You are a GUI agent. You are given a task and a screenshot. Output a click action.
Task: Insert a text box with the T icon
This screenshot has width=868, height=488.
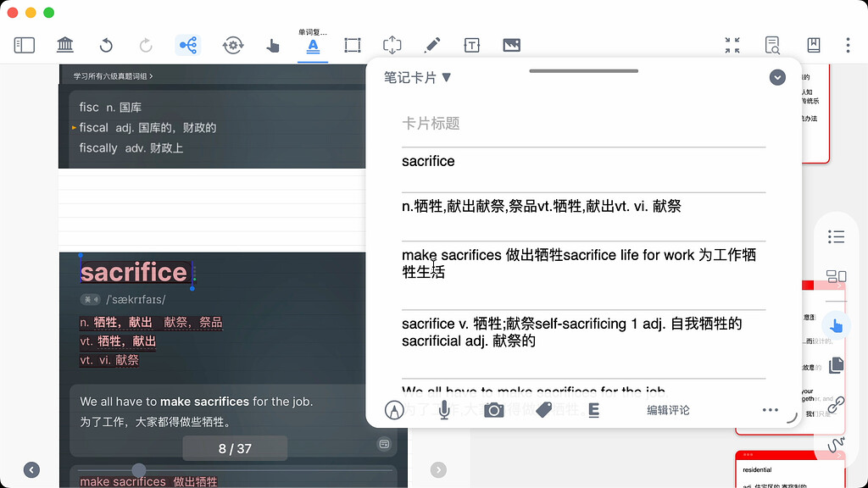(x=471, y=45)
